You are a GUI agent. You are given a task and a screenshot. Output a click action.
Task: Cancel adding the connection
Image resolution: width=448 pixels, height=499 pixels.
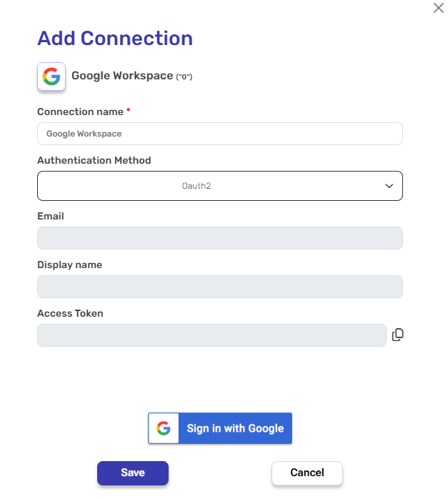click(307, 473)
